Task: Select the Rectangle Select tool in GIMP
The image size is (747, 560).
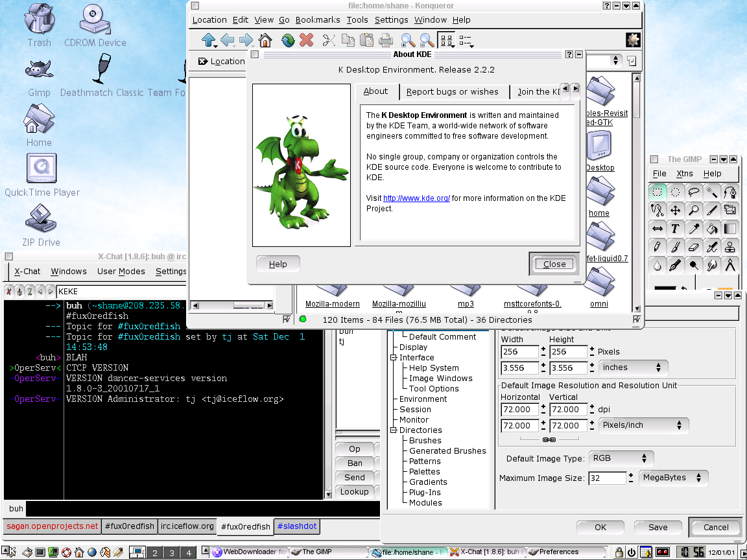Action: point(657,192)
